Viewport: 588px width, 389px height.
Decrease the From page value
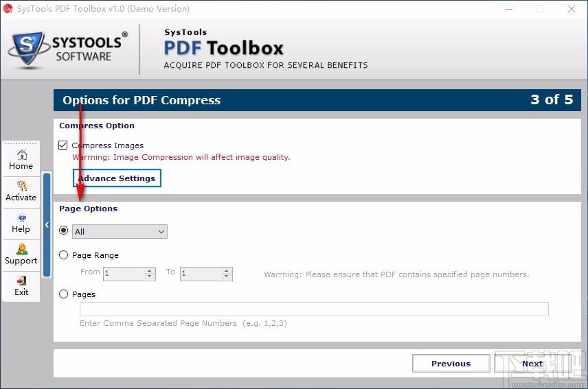pyautogui.click(x=150, y=276)
